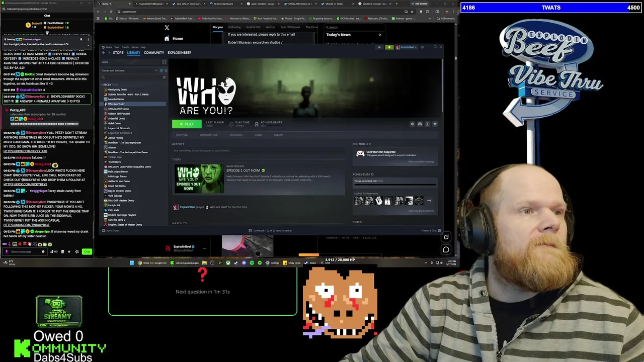This screenshot has height=362, width=644.
Task: Expand the Games and Software dropdown
Action: pyautogui.click(x=130, y=70)
